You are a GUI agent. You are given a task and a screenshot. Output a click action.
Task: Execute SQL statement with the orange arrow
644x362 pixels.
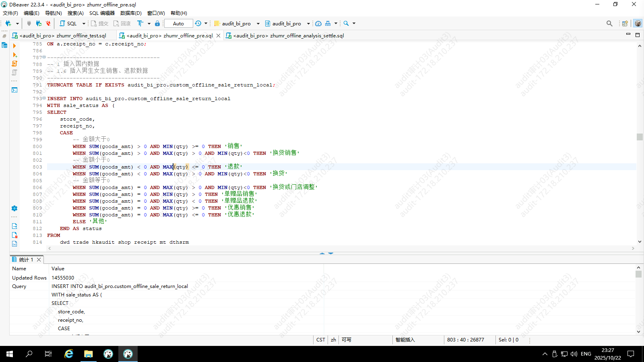[x=14, y=46]
